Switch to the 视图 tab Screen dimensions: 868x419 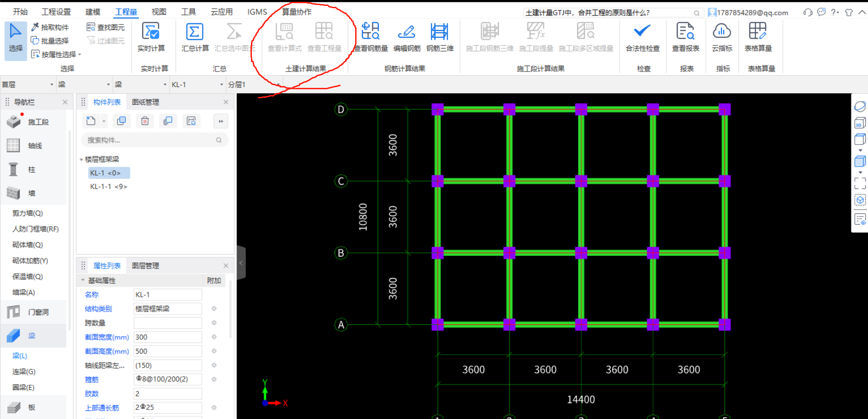(159, 12)
